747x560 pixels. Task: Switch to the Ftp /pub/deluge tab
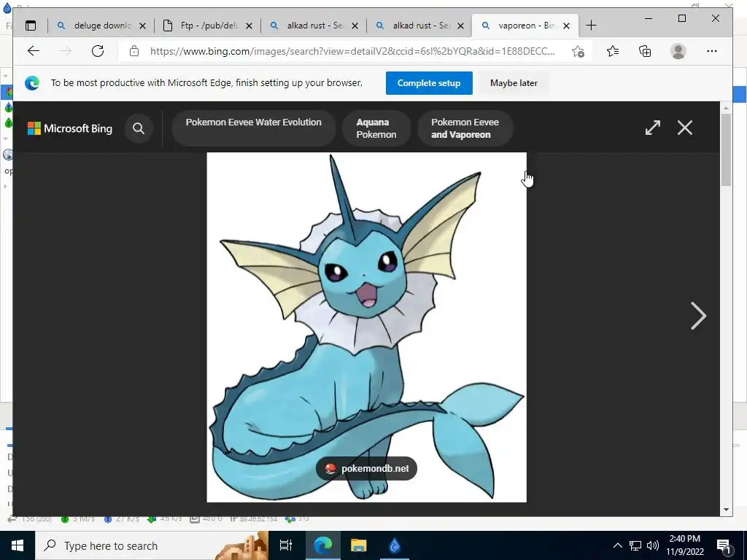pos(208,26)
